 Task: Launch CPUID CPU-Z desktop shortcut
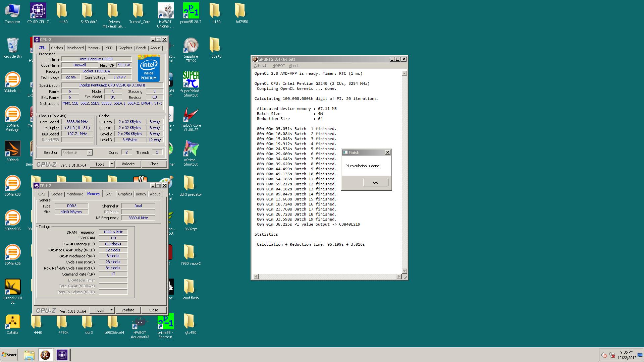[x=38, y=13]
